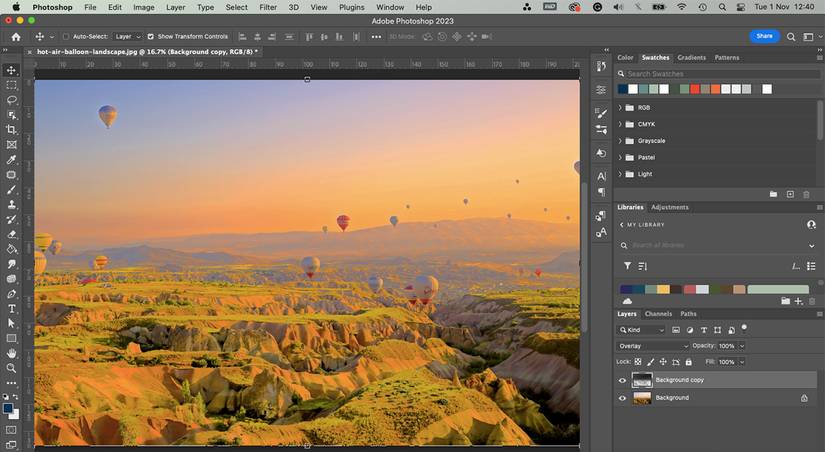Toggle lock position icon
This screenshot has height=452, width=825.
coord(663,362)
